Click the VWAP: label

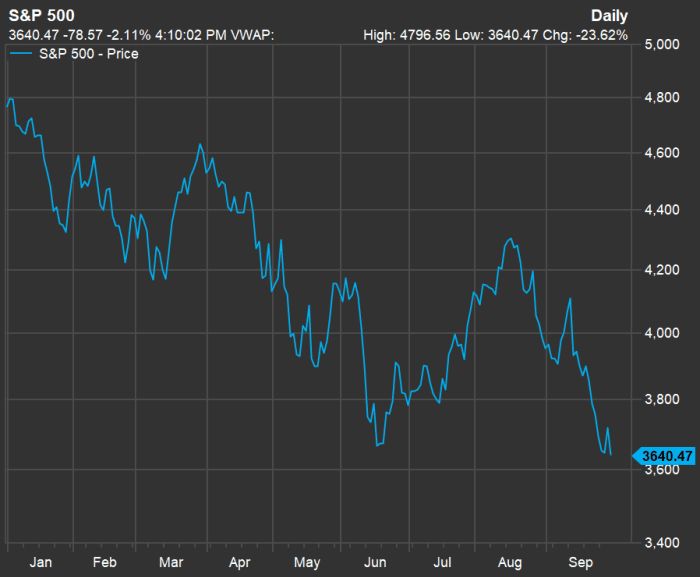(x=253, y=35)
